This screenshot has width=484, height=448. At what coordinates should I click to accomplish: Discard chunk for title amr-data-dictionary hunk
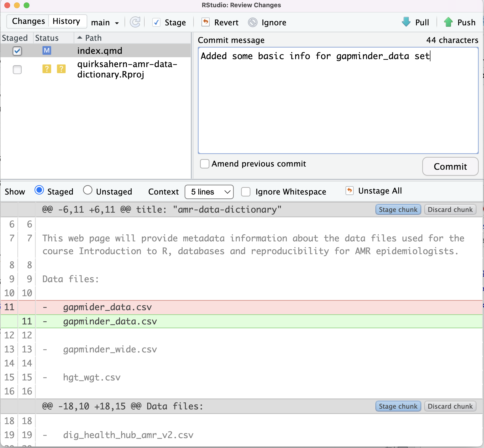pos(450,210)
